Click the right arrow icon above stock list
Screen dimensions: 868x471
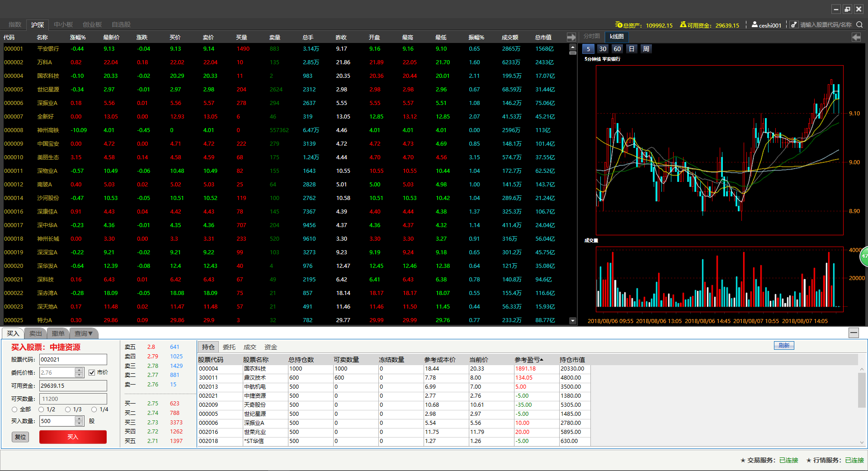[x=571, y=37]
